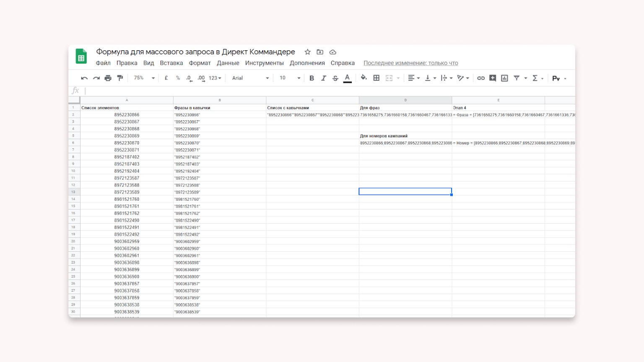
Task: Select the Фразы в кавычки header cell
Action: click(220, 108)
